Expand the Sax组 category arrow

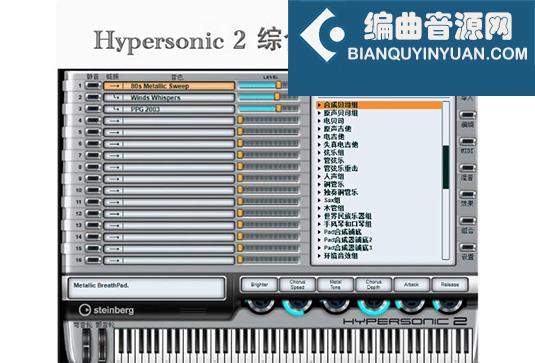click(x=320, y=200)
